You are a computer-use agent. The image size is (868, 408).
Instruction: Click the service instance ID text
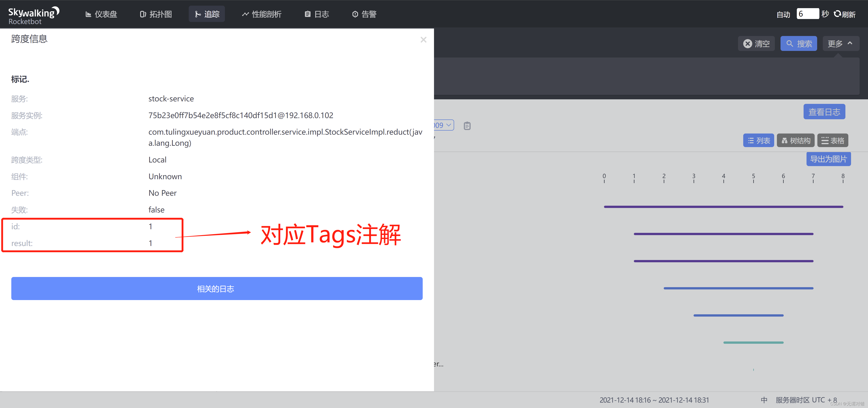click(241, 115)
